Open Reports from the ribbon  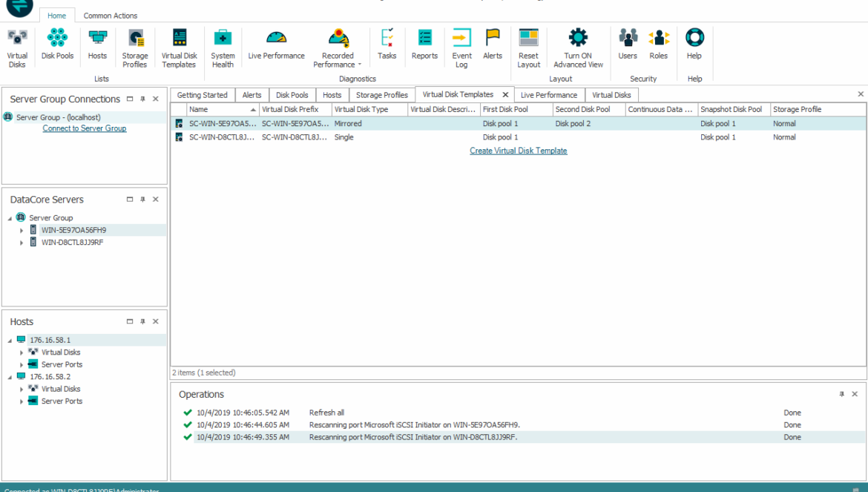click(424, 45)
